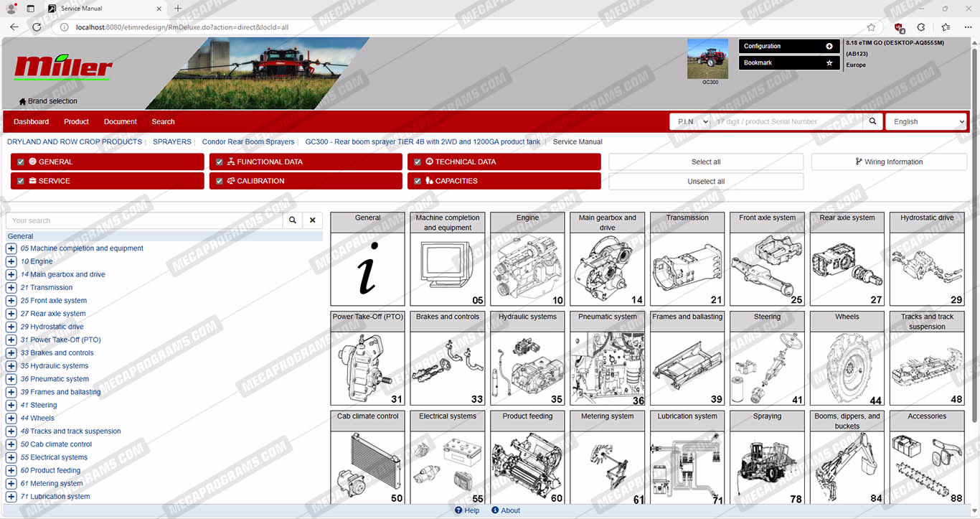Open the Document menu
Screen dimensions: 980x519
point(120,121)
